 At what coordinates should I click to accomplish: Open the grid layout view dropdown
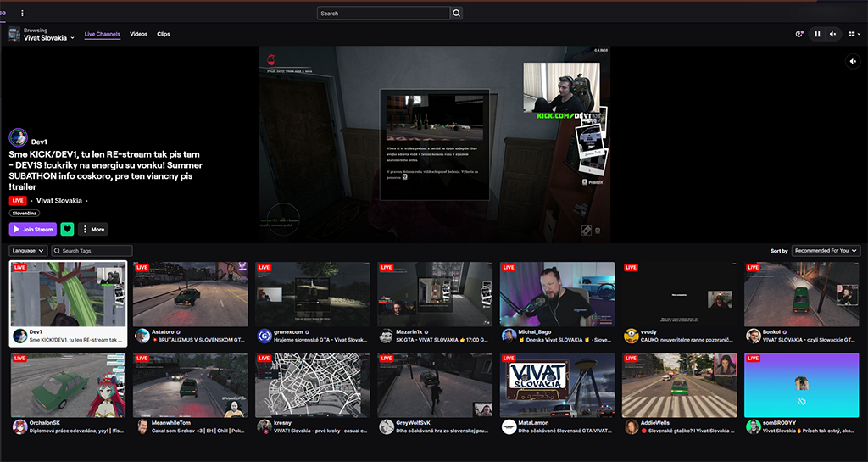(854, 34)
